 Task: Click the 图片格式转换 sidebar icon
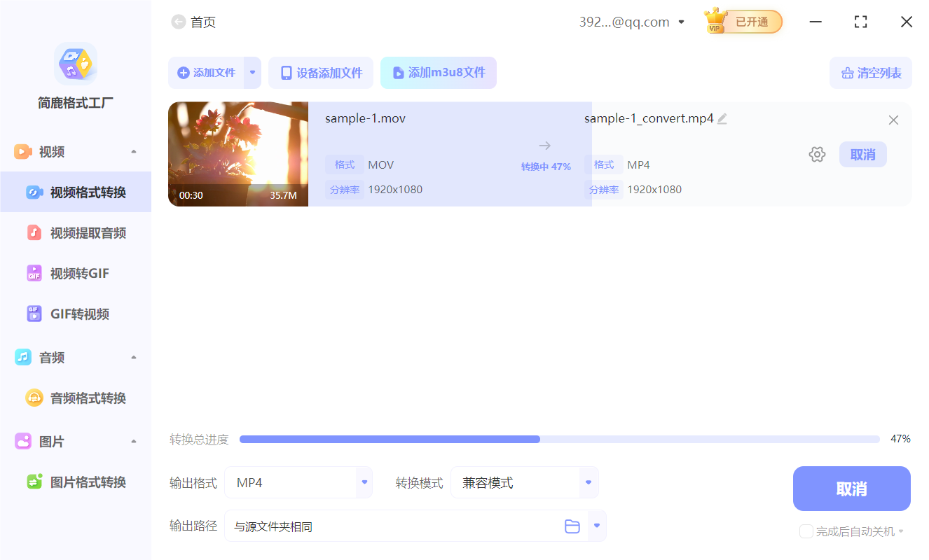point(34,482)
